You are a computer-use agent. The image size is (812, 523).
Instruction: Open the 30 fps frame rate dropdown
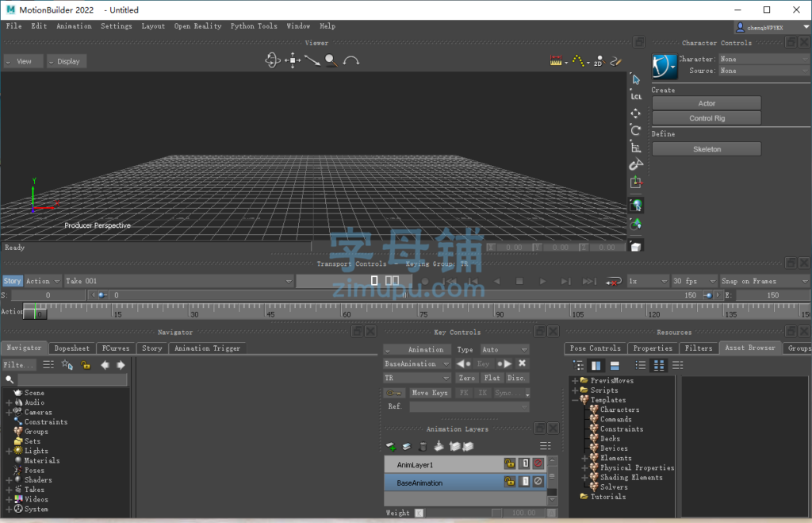pos(694,281)
